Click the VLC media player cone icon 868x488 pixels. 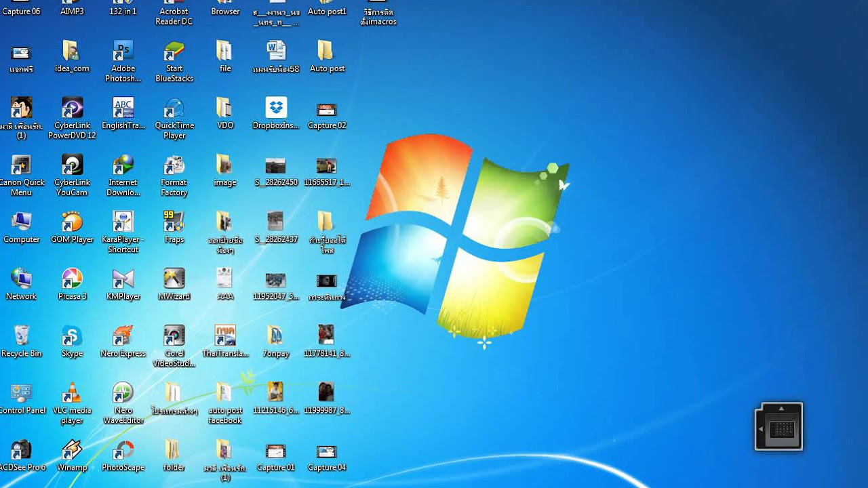(x=72, y=393)
